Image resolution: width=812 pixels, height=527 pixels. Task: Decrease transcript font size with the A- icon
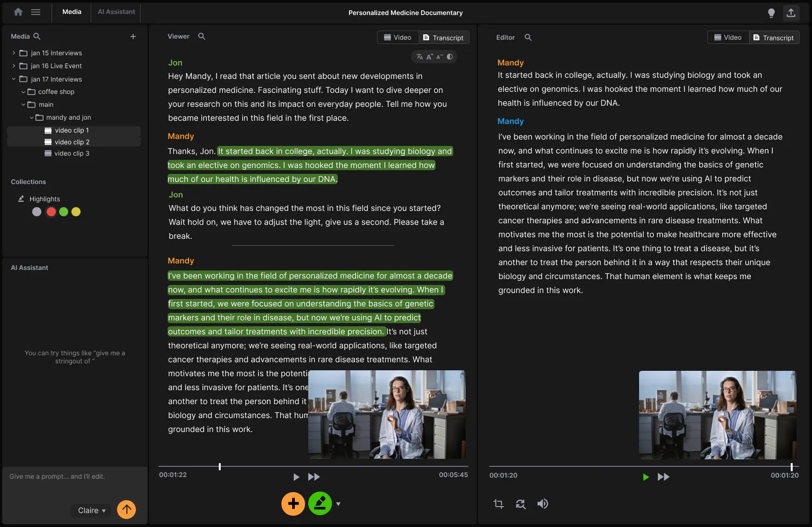(x=440, y=56)
